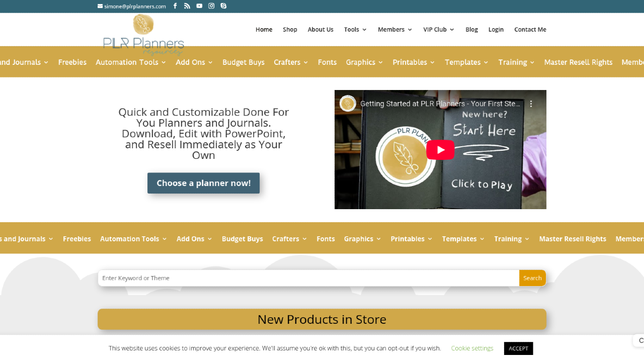Expand Templates in lower gold bar
Viewport: 644px width, 362px height.
463,239
